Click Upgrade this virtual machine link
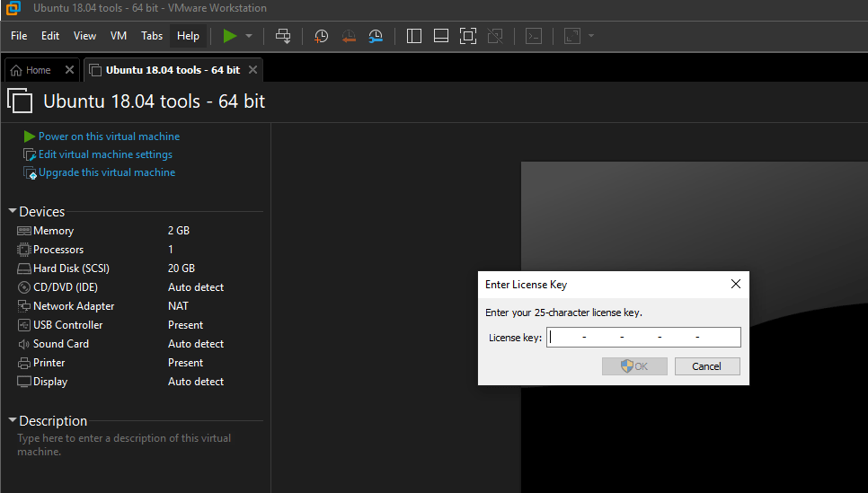This screenshot has height=493, width=868. pos(107,172)
